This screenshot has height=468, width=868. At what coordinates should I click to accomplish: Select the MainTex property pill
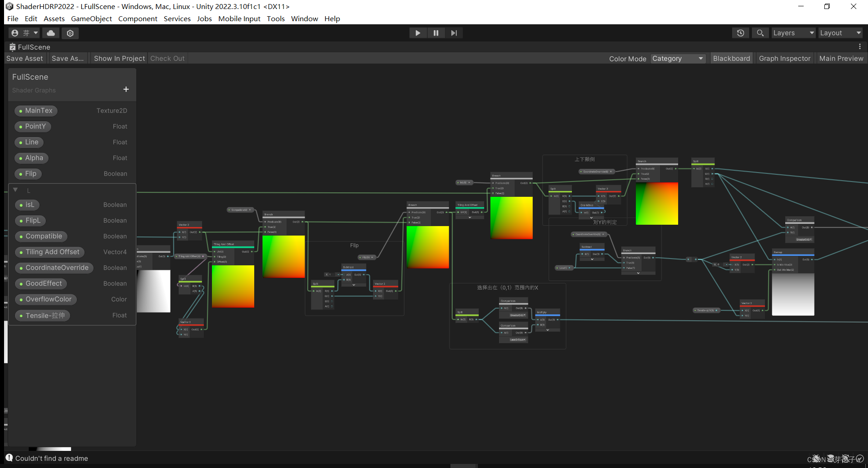point(36,110)
